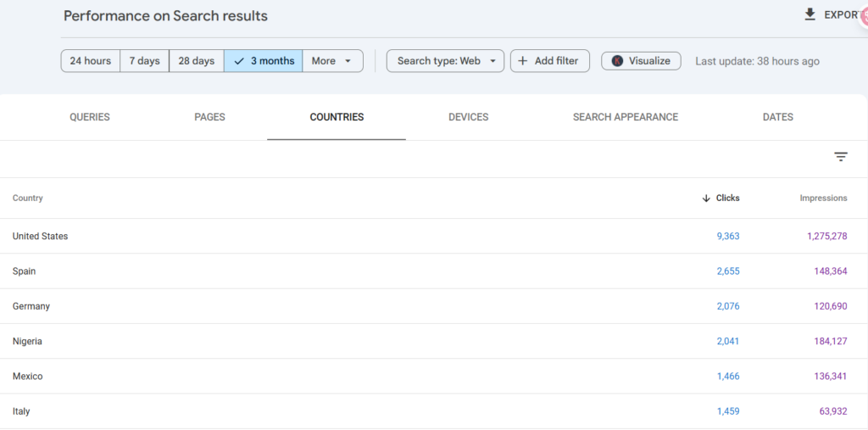868x430 pixels.
Task: Click the plus icon in Add filter
Action: [522, 61]
